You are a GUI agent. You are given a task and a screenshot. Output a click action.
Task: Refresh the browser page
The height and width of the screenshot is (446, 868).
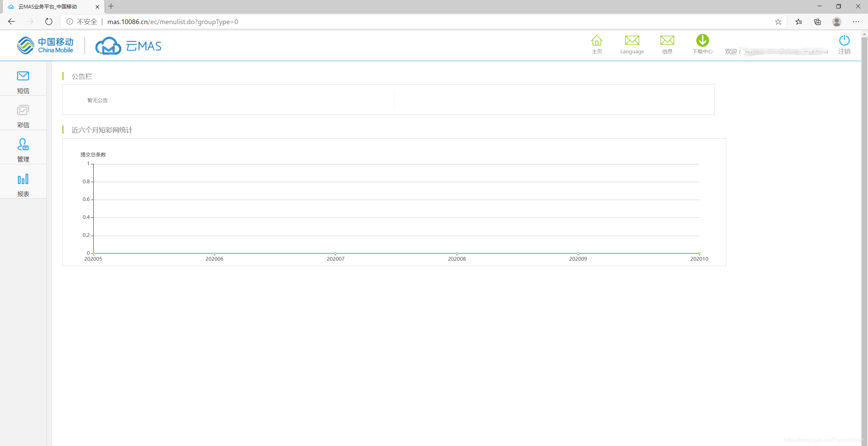pyautogui.click(x=49, y=22)
